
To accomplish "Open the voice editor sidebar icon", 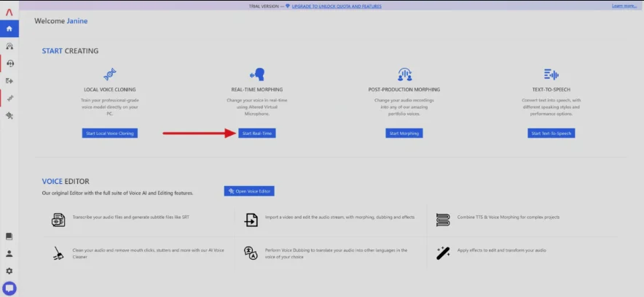I will [9, 115].
